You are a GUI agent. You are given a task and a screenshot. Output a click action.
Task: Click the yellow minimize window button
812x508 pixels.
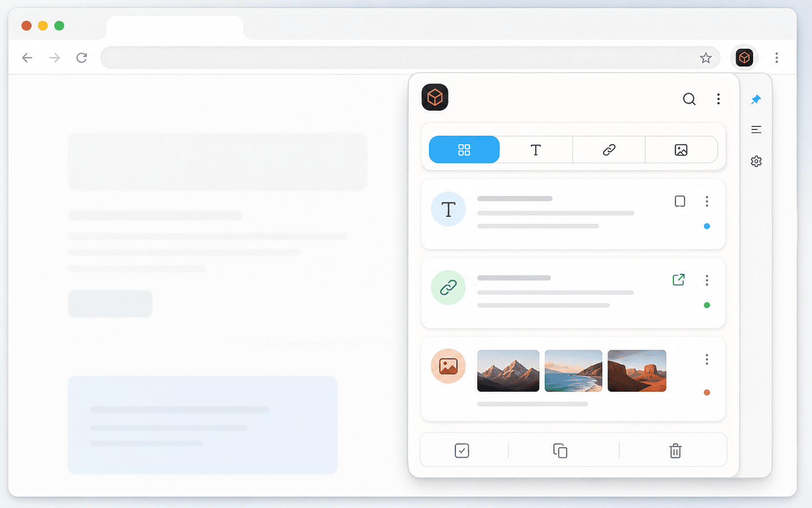point(43,26)
